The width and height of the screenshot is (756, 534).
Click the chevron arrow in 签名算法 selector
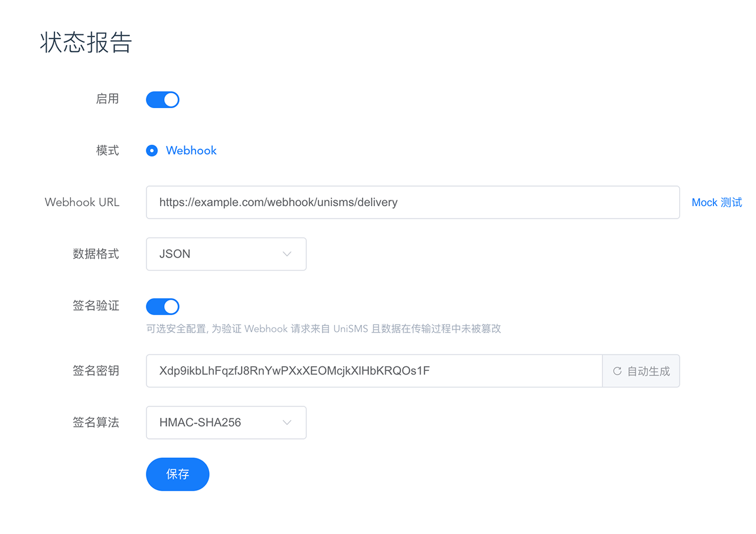[x=287, y=423]
